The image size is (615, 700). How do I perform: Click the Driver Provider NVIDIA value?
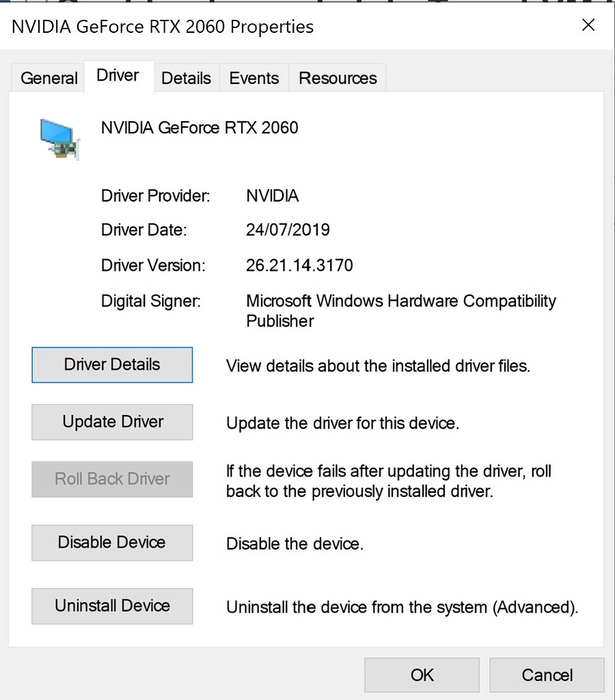coord(272,196)
